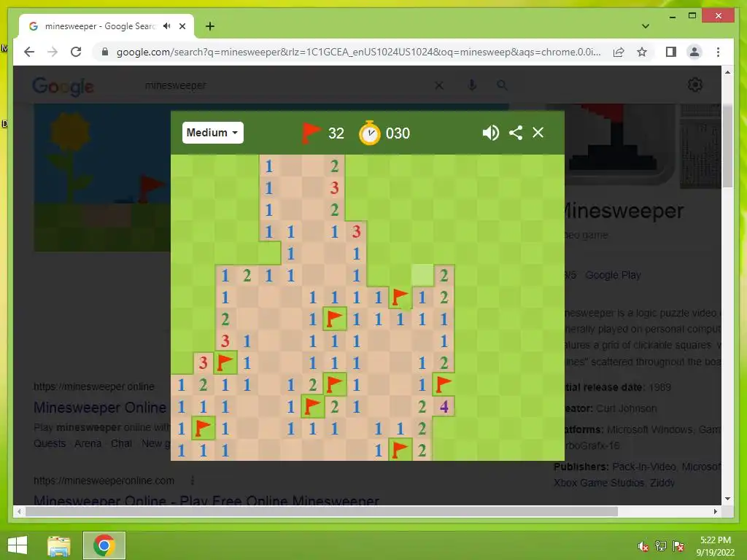
Task: Open the Quests sitelink
Action: [x=50, y=443]
